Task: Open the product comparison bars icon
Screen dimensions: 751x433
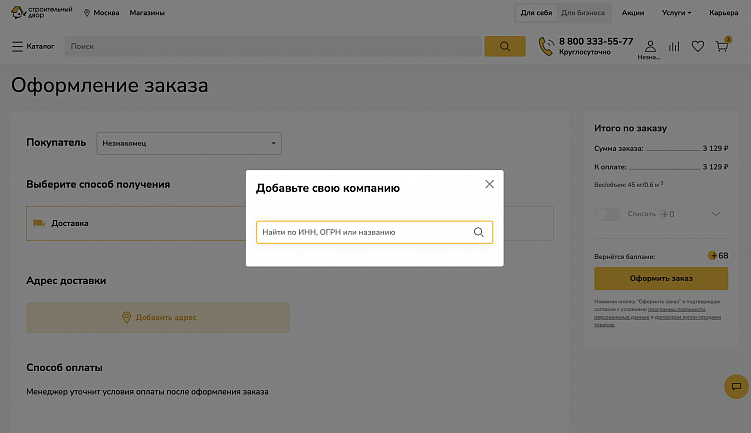Action: point(674,46)
